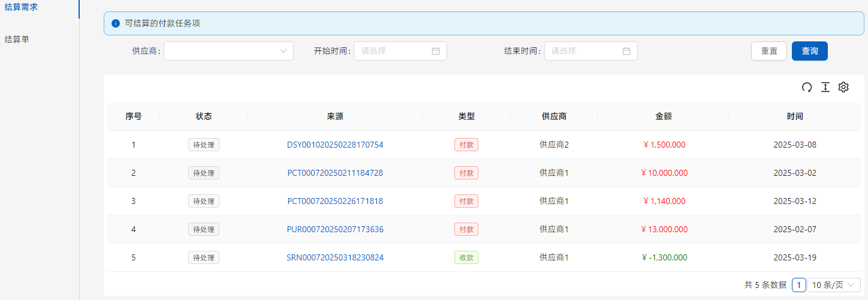The height and width of the screenshot is (300, 868).
Task: Open source link PUR000720250207173636
Action: coord(335,229)
